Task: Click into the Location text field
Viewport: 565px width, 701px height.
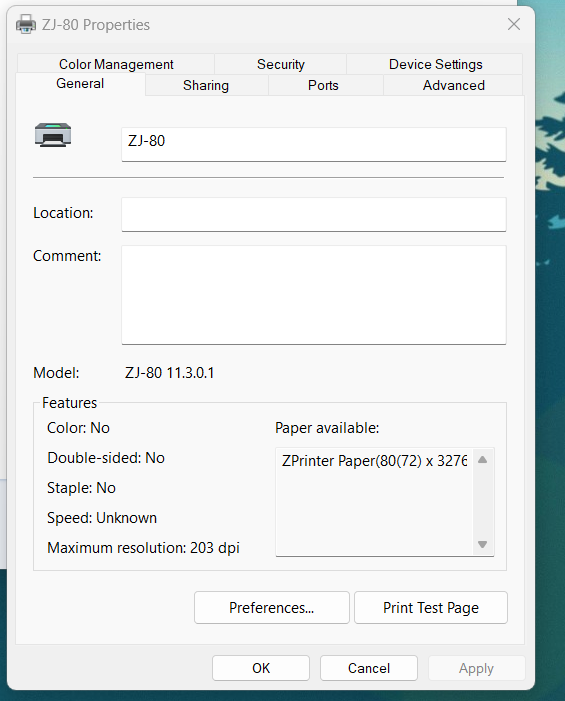Action: pos(314,215)
